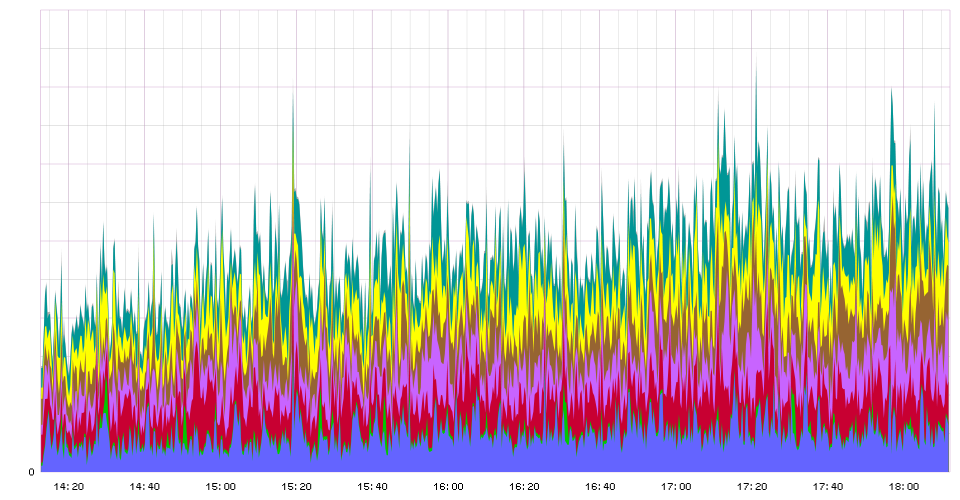Select the 15:40 time axis label
Image resolution: width=960 pixels, height=500 pixels.
coord(373,487)
